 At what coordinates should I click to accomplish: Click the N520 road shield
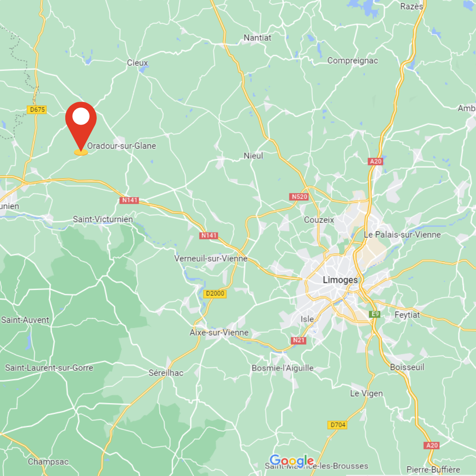(x=299, y=197)
